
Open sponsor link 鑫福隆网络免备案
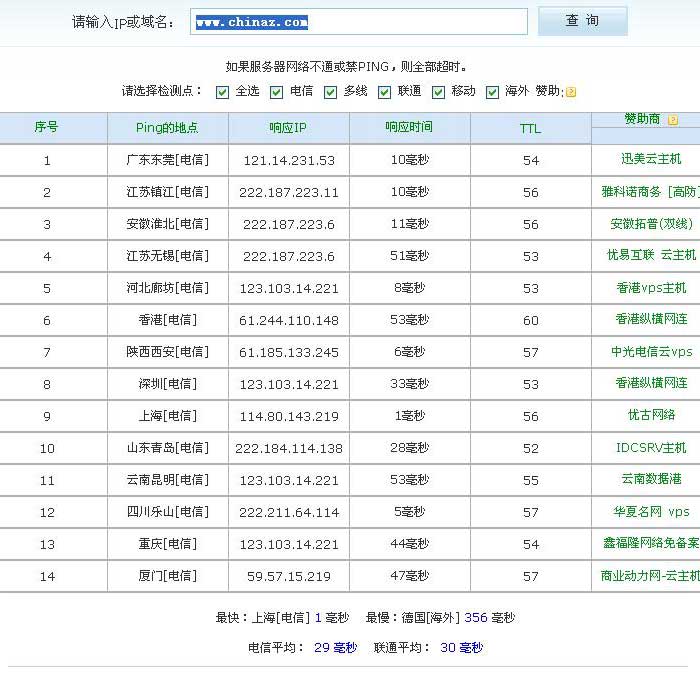(x=651, y=543)
